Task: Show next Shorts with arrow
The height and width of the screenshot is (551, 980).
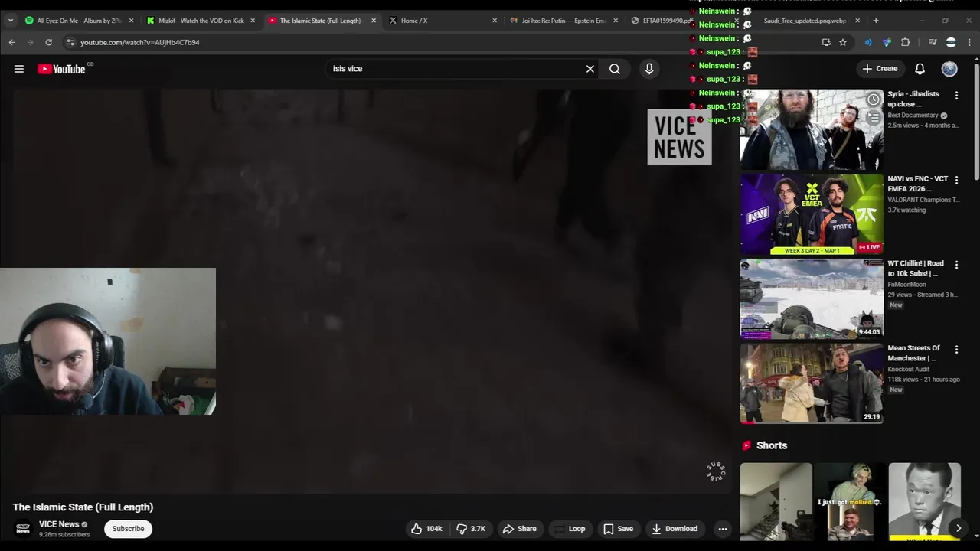Action: (x=958, y=528)
